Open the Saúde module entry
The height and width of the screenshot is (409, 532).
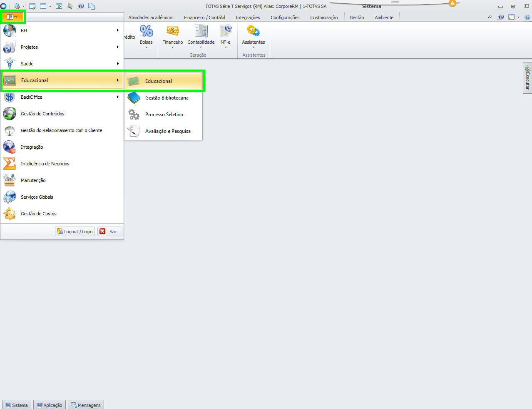62,64
